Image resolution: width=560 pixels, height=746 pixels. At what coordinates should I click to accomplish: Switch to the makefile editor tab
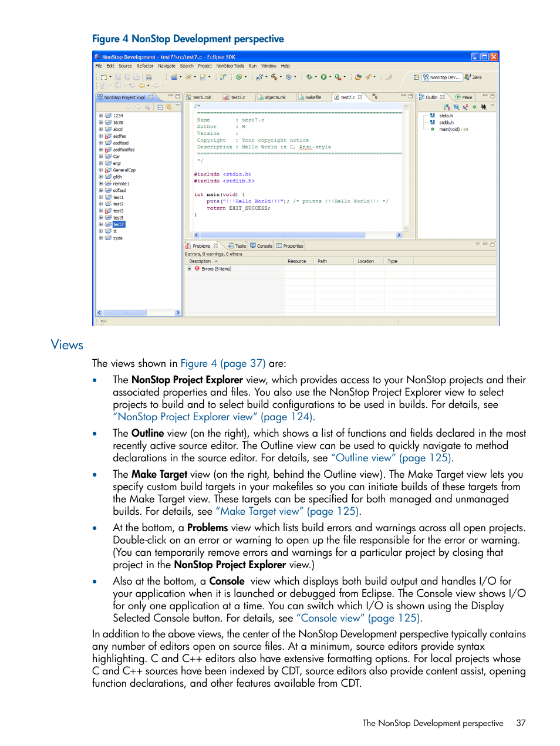tap(310, 97)
